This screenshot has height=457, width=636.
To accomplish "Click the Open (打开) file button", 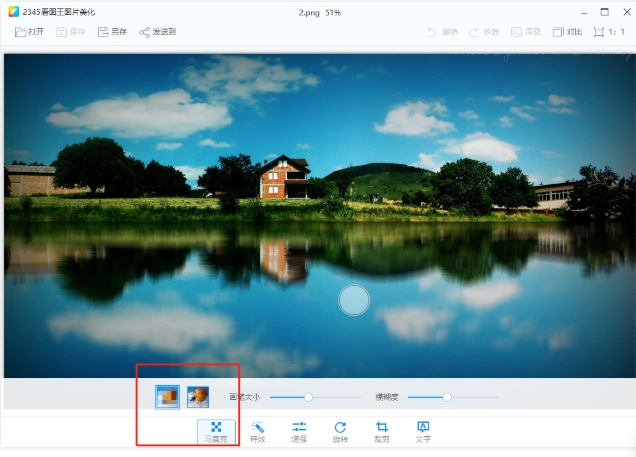I will point(29,32).
